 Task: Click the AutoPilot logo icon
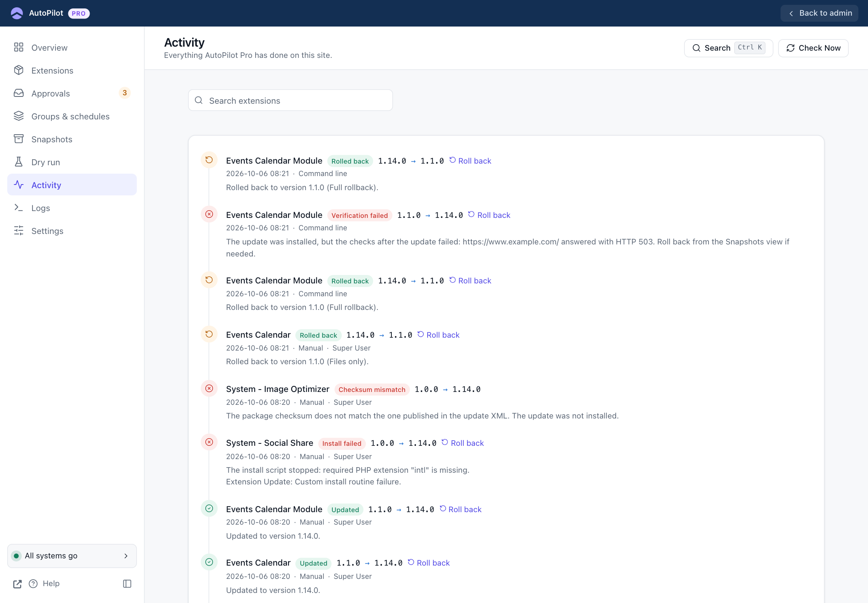click(x=17, y=13)
